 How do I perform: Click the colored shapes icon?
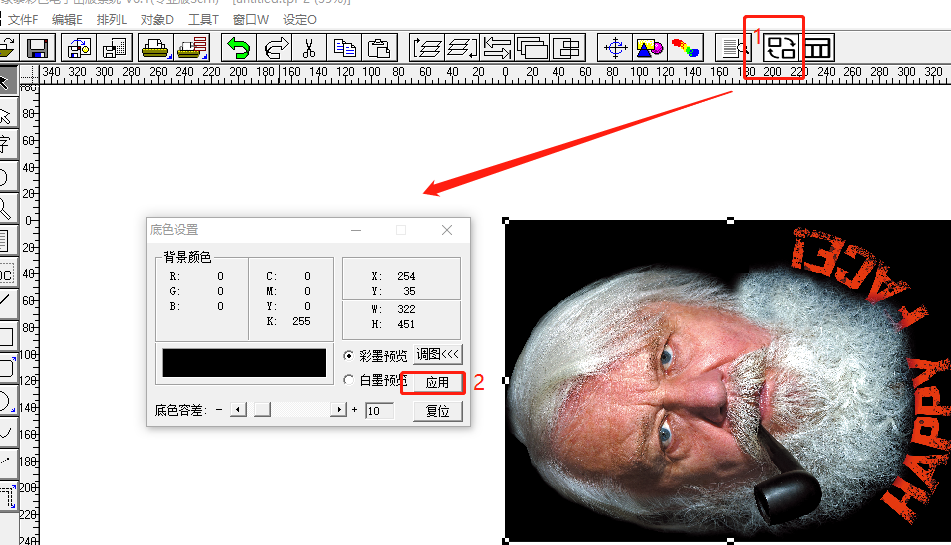tap(650, 48)
